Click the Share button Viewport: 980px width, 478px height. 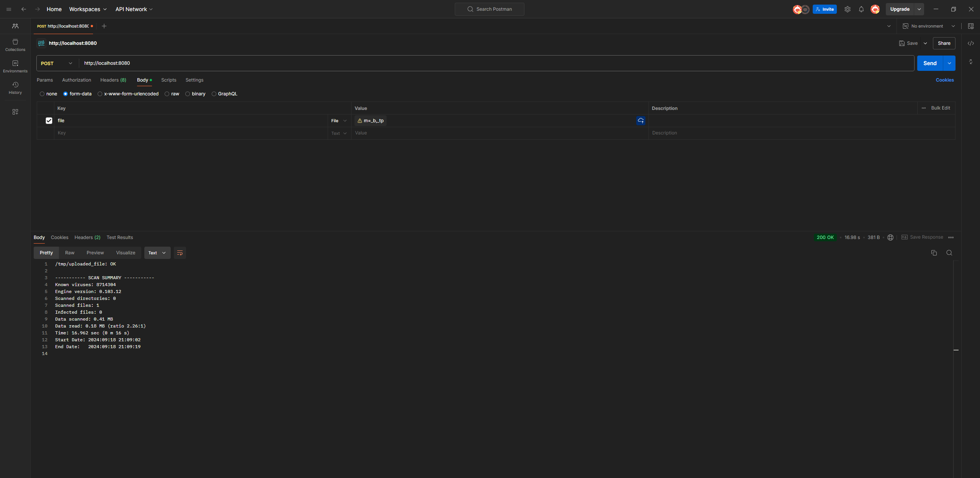pos(944,43)
